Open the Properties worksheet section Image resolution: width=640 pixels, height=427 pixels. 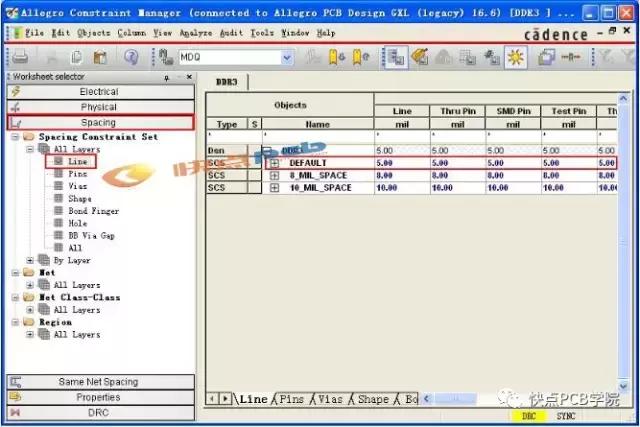tap(100, 398)
